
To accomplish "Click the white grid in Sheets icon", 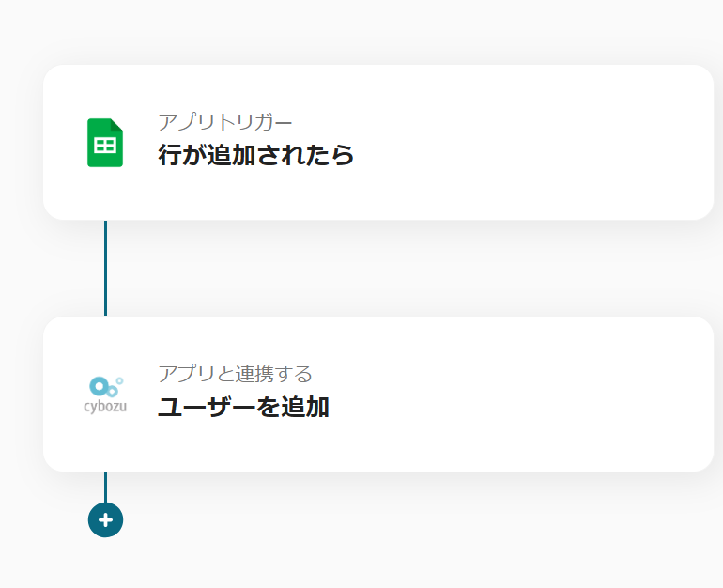I will [105, 146].
